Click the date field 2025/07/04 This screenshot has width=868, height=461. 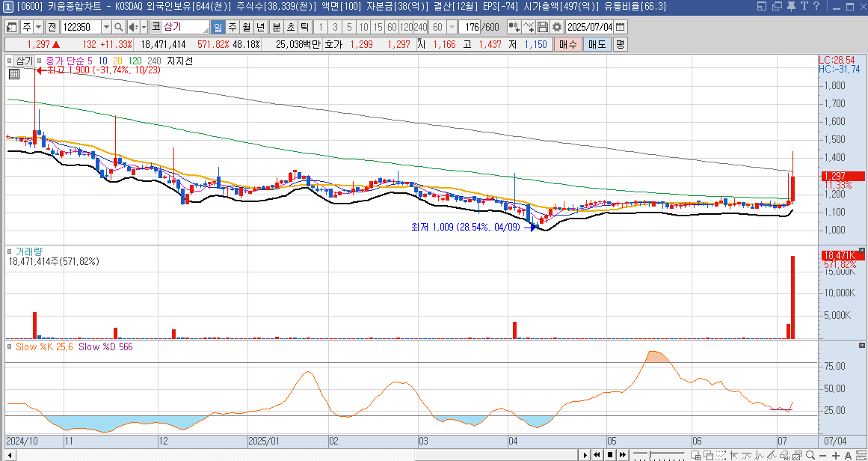(x=591, y=27)
